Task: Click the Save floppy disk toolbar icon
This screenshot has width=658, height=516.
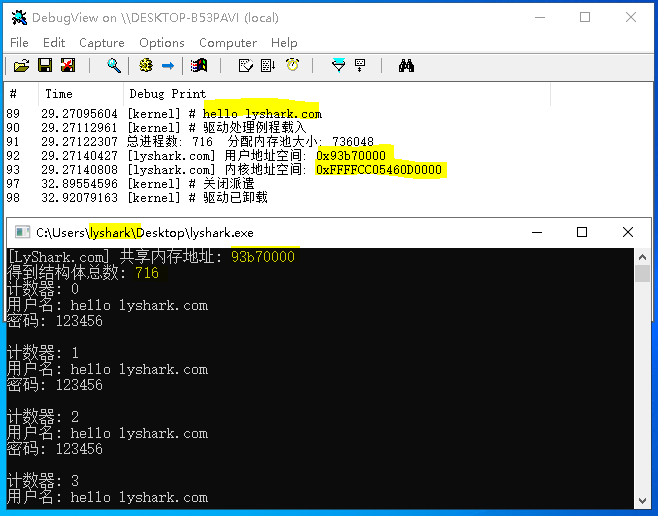Action: pos(45,65)
